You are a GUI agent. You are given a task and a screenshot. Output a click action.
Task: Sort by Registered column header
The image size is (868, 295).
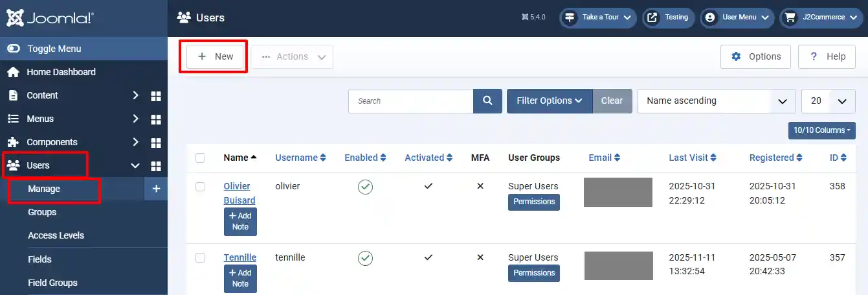776,158
